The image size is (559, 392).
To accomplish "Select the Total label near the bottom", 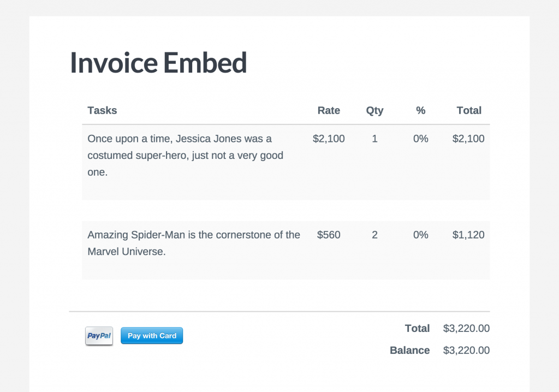I will click(417, 328).
